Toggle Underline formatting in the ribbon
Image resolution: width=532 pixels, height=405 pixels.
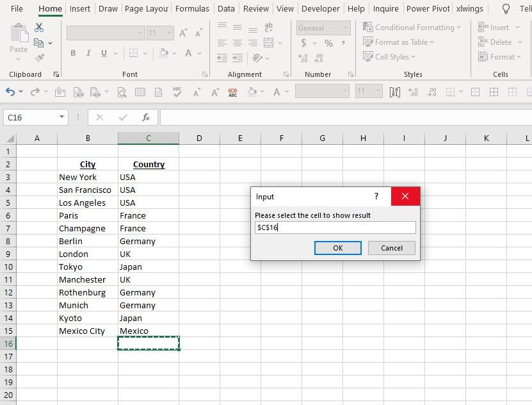click(x=104, y=53)
